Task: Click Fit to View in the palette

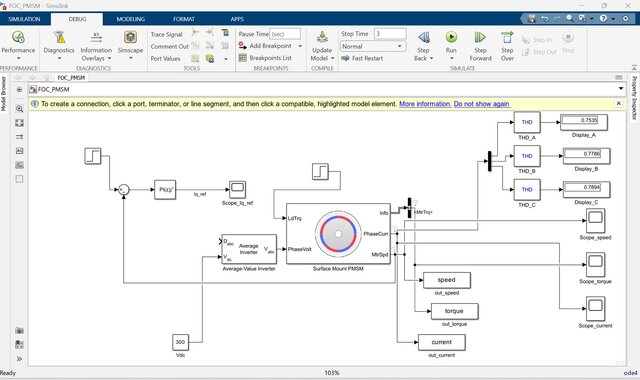Action: point(19,123)
